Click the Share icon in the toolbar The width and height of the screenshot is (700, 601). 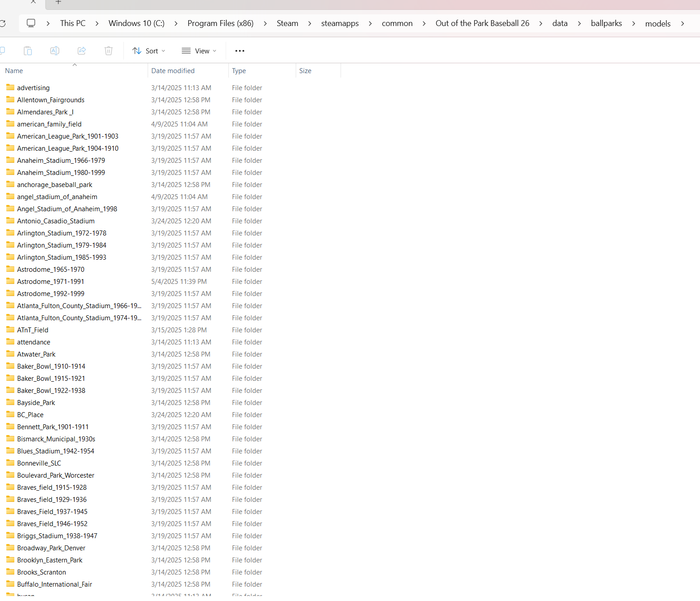point(82,51)
